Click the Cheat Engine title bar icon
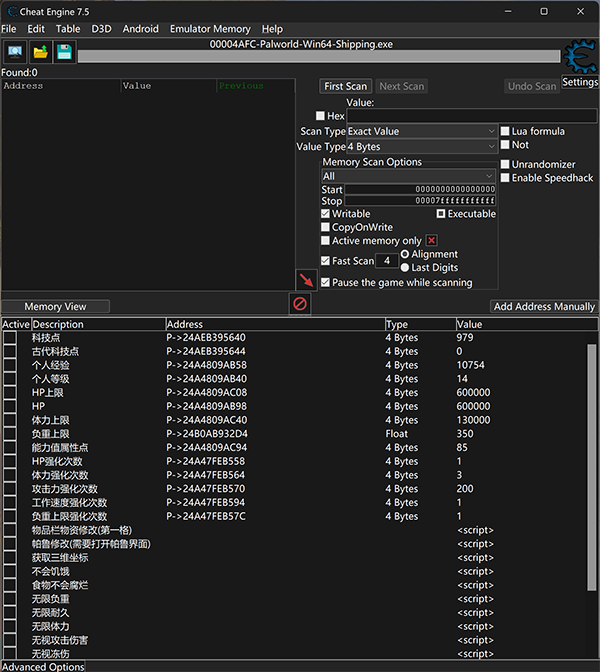This screenshot has width=600, height=672. tap(12, 12)
